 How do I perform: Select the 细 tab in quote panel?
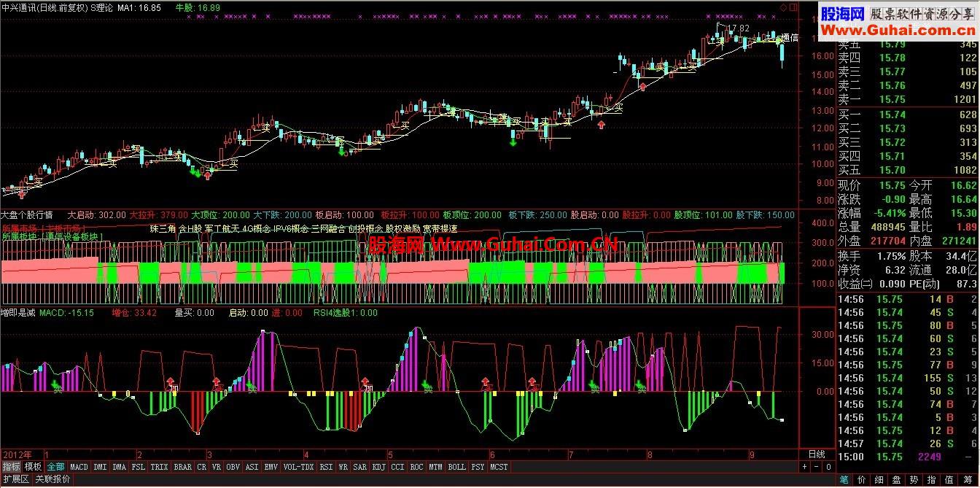click(879, 480)
